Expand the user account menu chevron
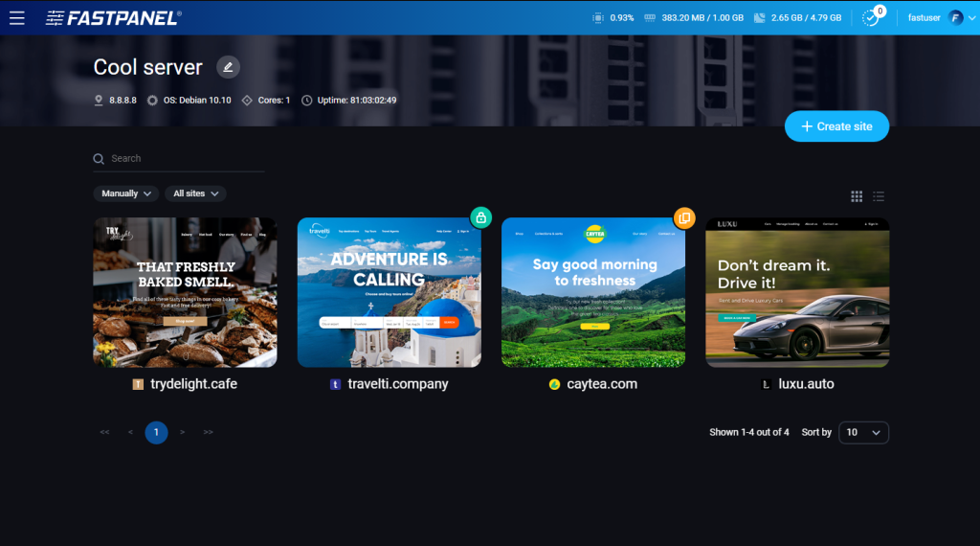The height and width of the screenshot is (546, 980). pos(972,18)
